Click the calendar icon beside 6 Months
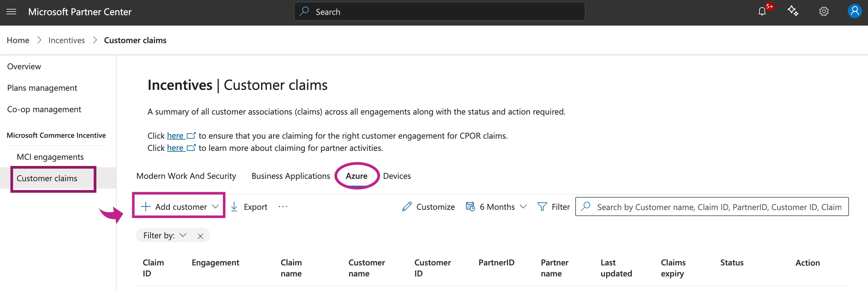 click(x=470, y=206)
